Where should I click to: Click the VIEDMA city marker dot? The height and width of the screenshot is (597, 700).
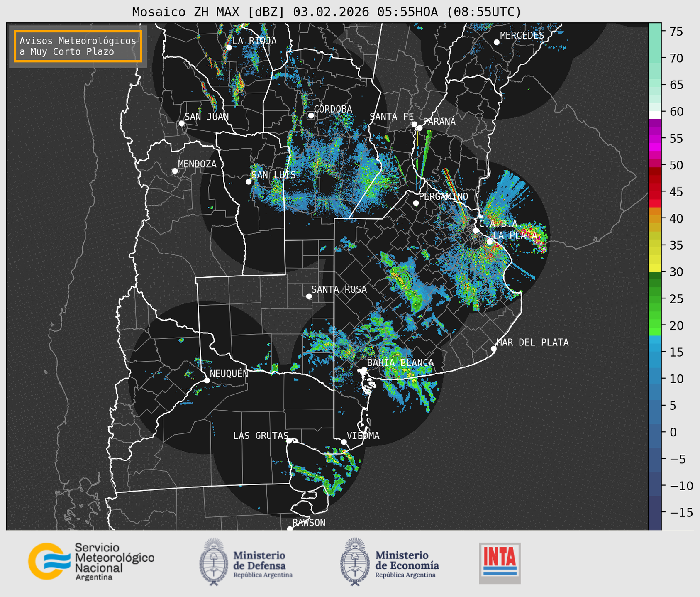[x=344, y=442]
